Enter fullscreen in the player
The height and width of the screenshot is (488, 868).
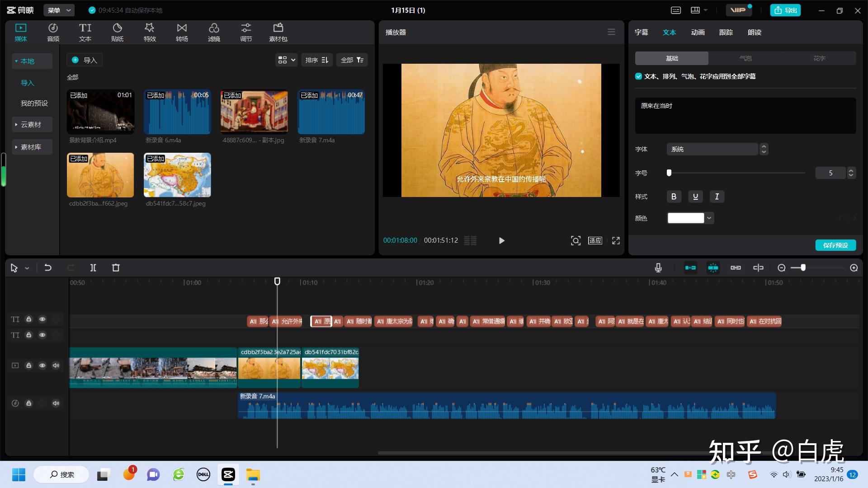point(616,240)
